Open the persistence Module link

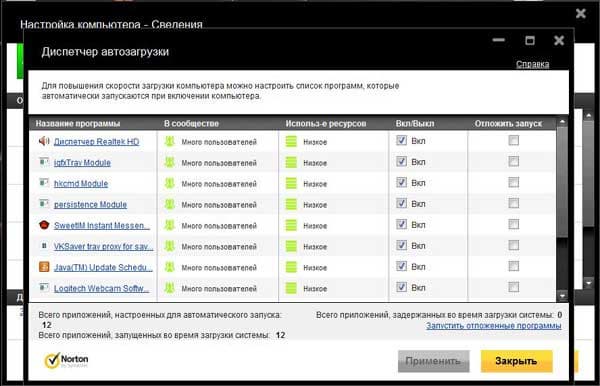tap(90, 205)
